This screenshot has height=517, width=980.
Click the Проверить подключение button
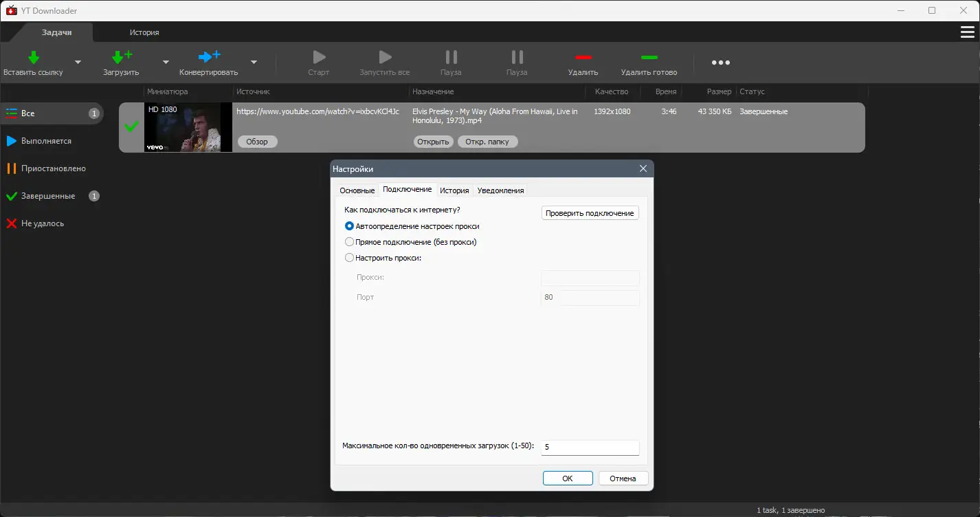[589, 212]
